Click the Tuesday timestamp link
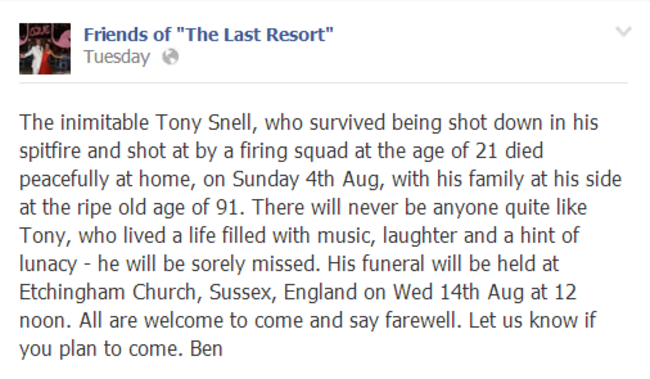Screen dimensions: 650x379 [116, 57]
